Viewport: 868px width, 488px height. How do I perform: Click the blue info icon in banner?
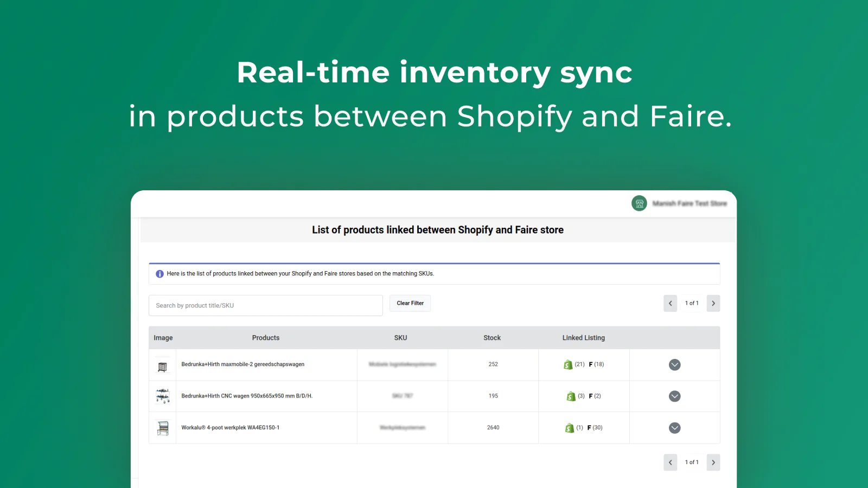click(x=159, y=274)
